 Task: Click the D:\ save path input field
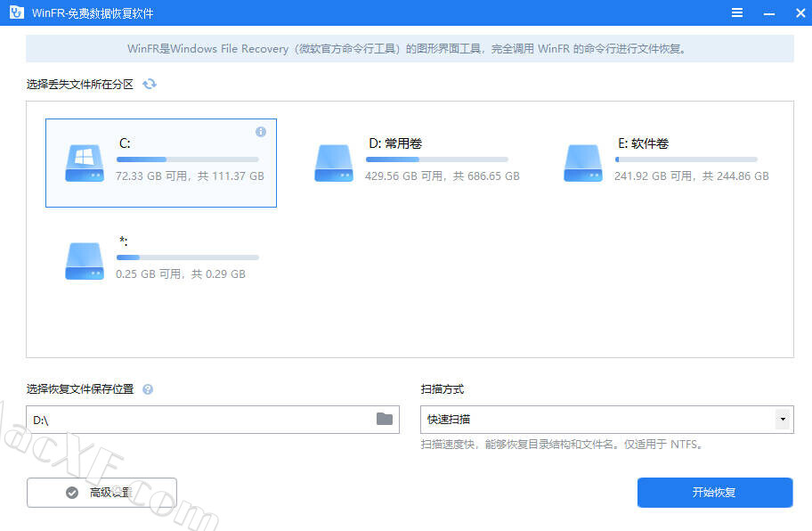(x=200, y=419)
